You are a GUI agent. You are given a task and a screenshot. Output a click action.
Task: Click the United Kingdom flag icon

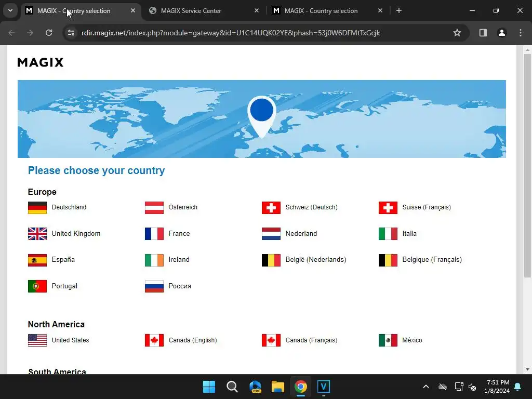(x=37, y=234)
